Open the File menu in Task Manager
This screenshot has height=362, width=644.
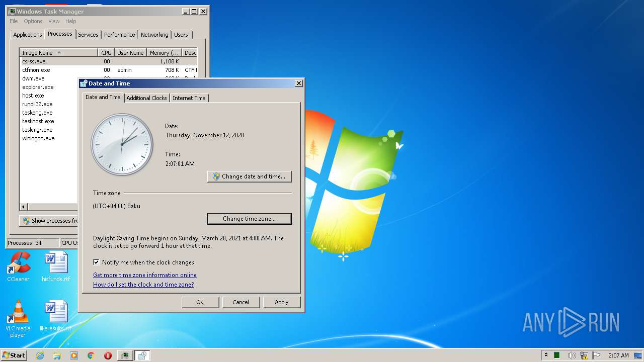[14, 21]
